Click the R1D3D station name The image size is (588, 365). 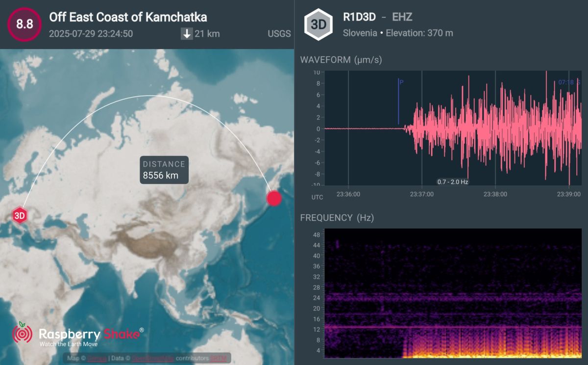[x=359, y=17]
